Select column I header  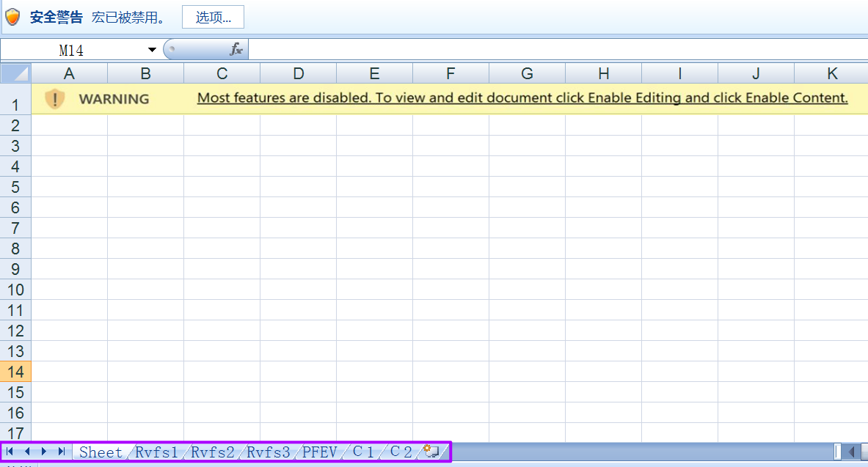point(680,73)
